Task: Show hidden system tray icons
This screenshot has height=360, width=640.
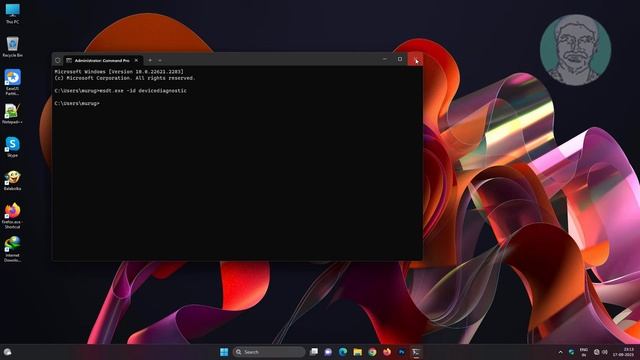Action: [x=560, y=352]
